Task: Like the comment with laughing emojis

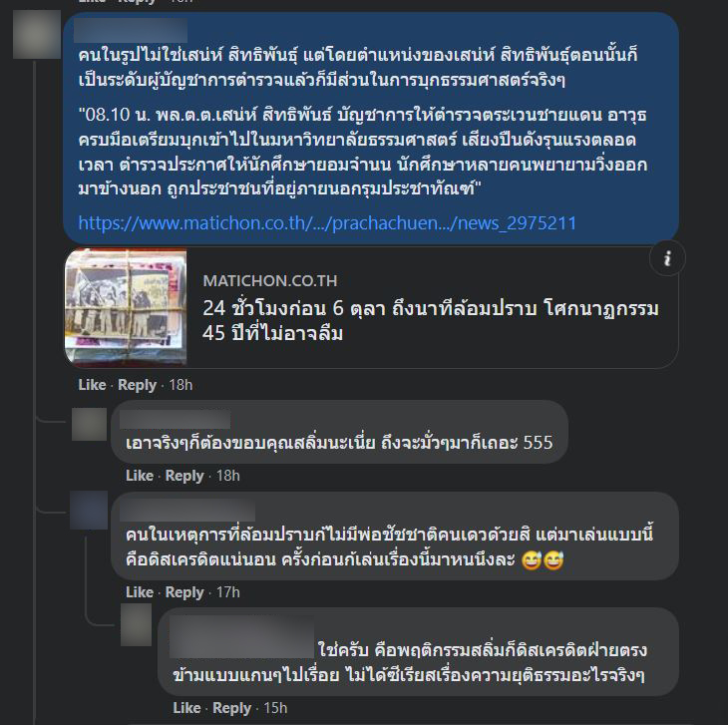Action: (140, 591)
